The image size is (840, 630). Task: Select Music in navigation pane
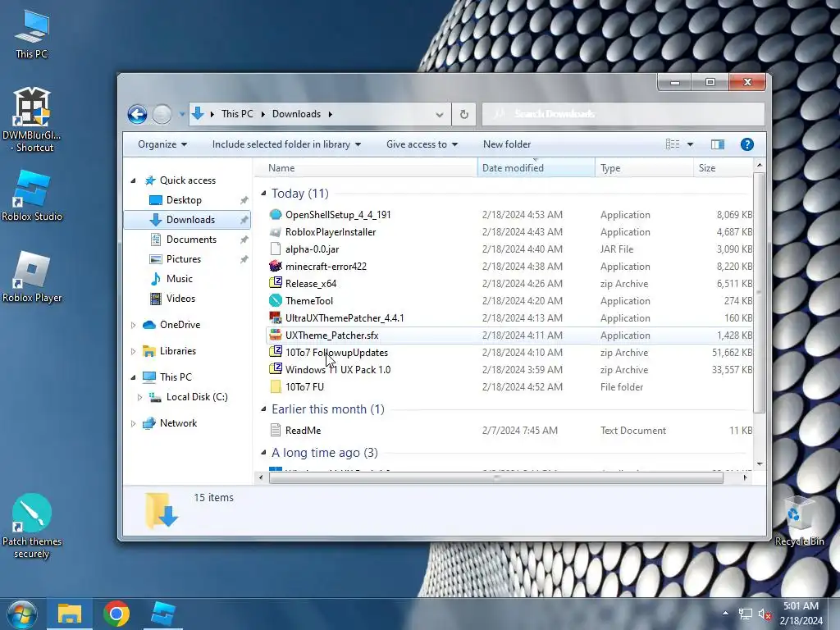click(x=180, y=279)
